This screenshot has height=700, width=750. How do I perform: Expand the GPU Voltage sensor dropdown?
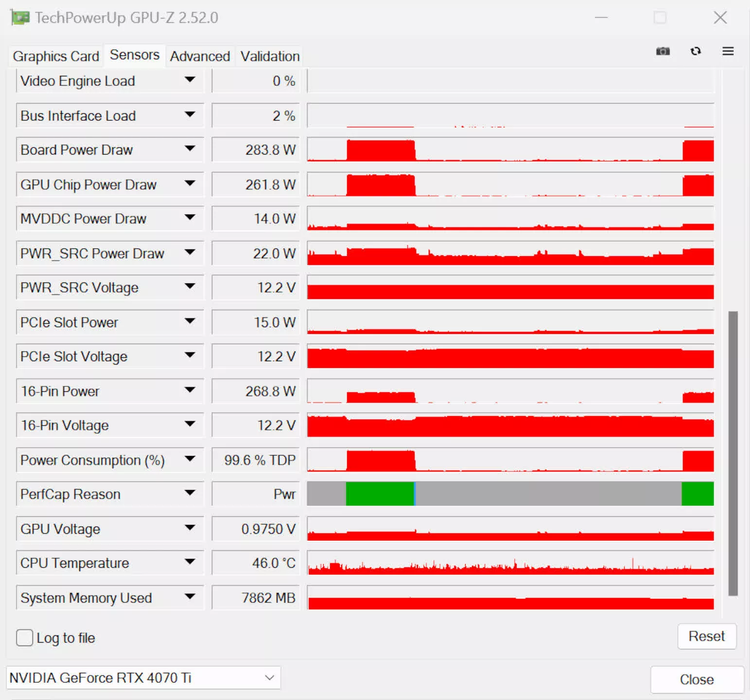click(x=190, y=528)
